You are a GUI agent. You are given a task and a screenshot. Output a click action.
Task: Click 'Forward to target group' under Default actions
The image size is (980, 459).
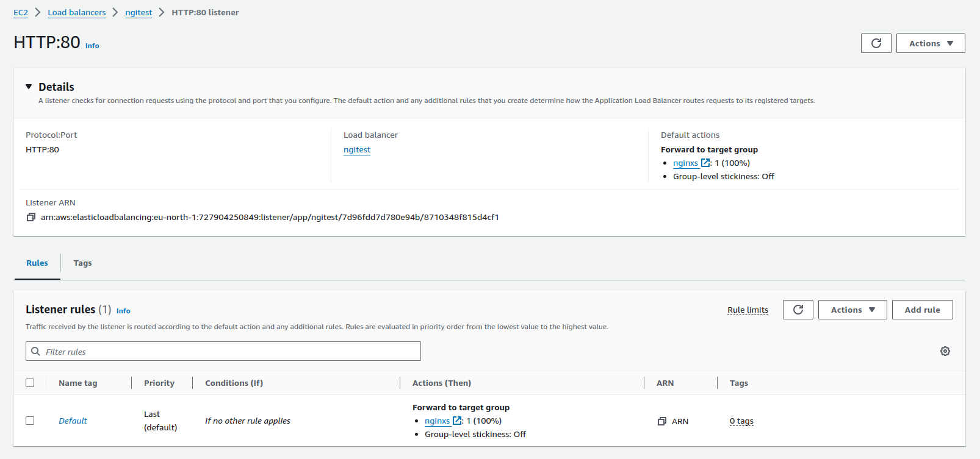click(x=709, y=149)
